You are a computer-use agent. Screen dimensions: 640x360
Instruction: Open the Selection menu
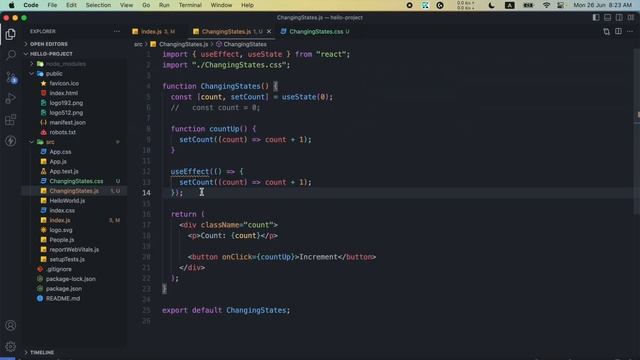pos(98,5)
